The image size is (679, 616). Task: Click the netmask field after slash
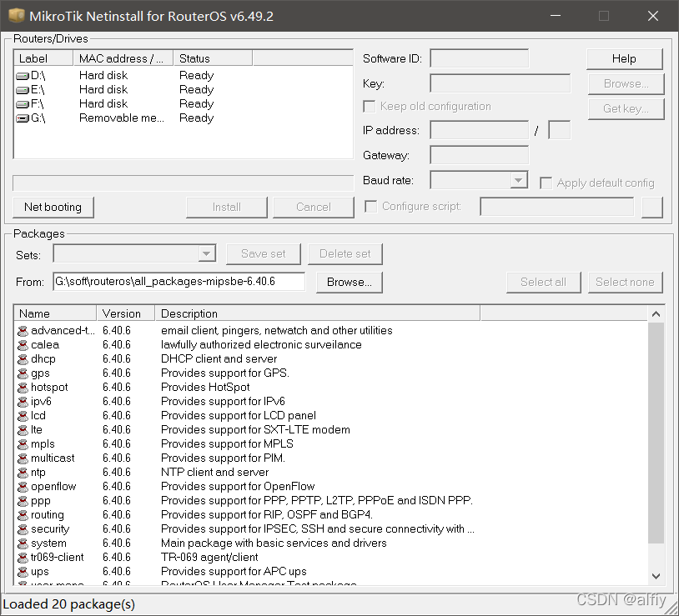pyautogui.click(x=559, y=130)
